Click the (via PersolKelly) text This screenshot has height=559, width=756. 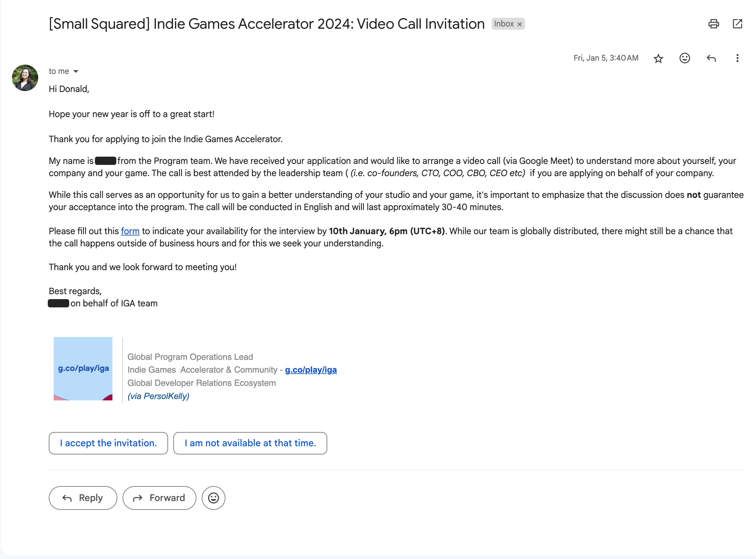click(x=158, y=396)
